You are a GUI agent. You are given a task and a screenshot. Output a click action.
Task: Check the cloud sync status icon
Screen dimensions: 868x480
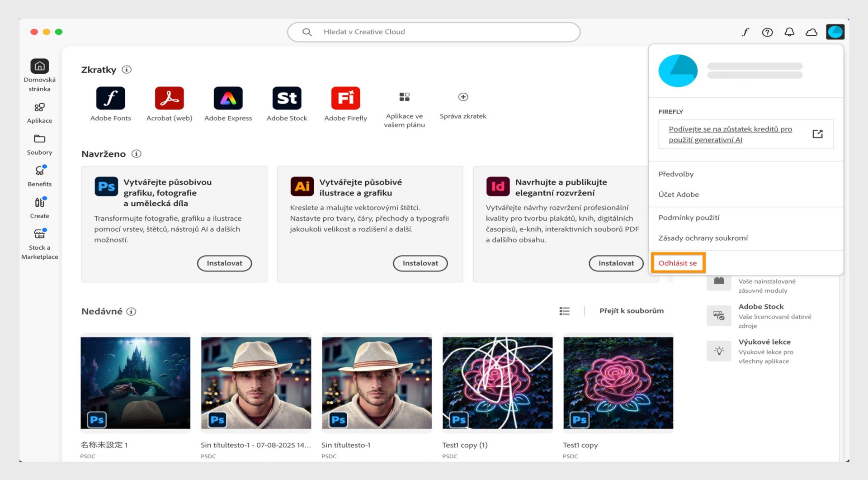coord(811,32)
